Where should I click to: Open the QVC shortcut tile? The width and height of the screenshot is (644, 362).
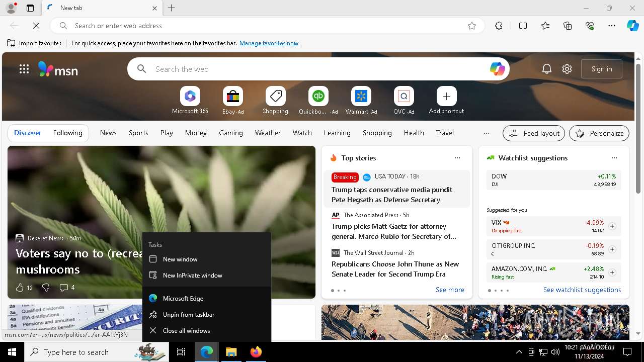click(404, 101)
